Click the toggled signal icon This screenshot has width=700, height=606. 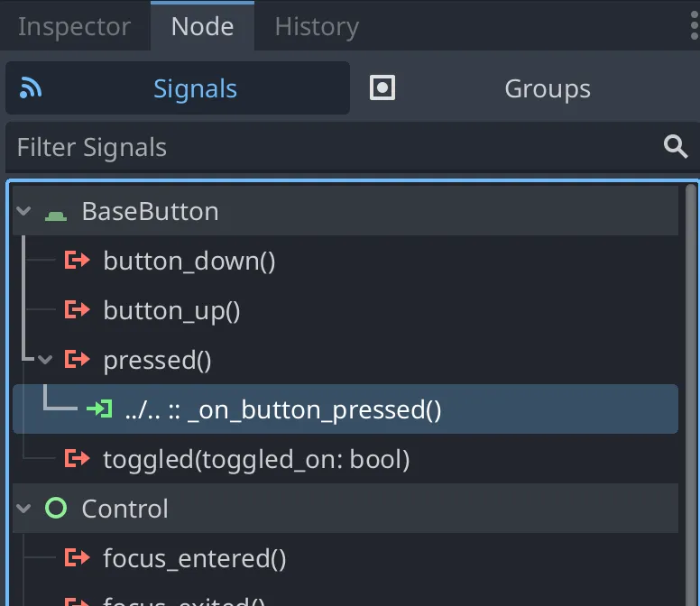(x=78, y=460)
